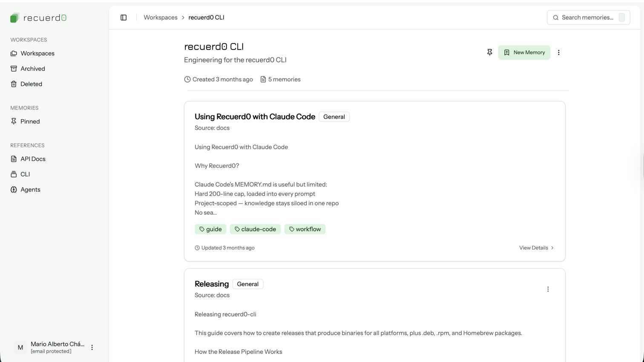Open CLI reference in the sidebar
Screen dimensions: 644x362
55,174
